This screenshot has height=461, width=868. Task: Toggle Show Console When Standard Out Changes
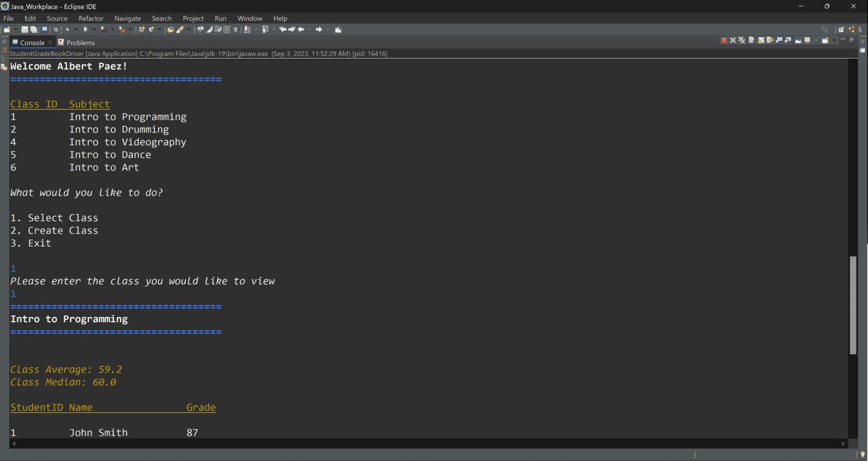pos(779,40)
